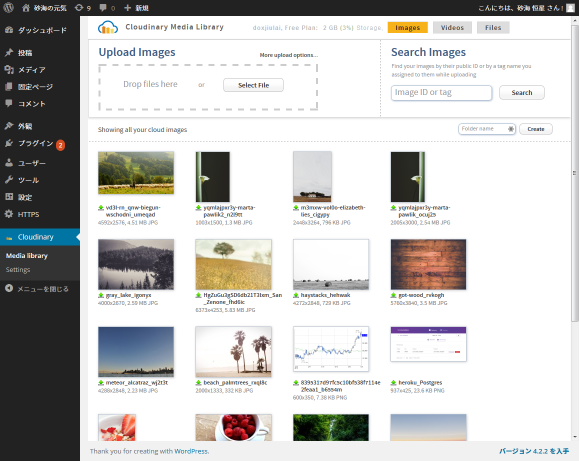The image size is (579, 461).
Task: Open the WordPress logo menu
Action: coord(8,8)
